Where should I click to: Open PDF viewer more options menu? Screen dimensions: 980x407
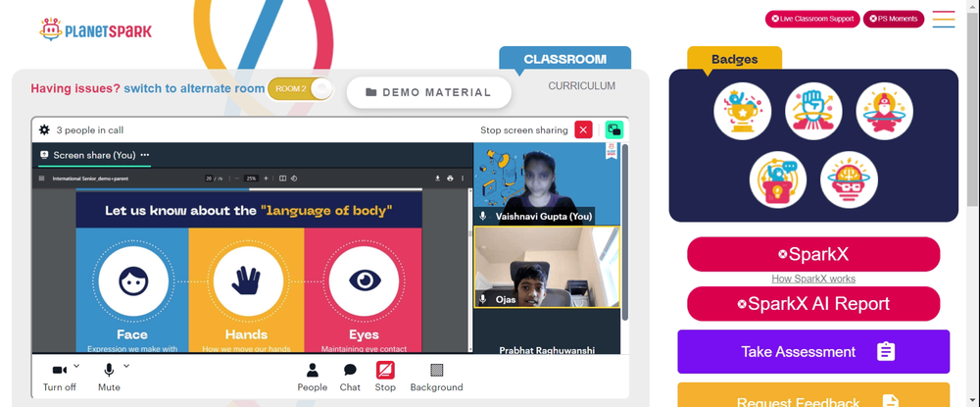tap(463, 178)
